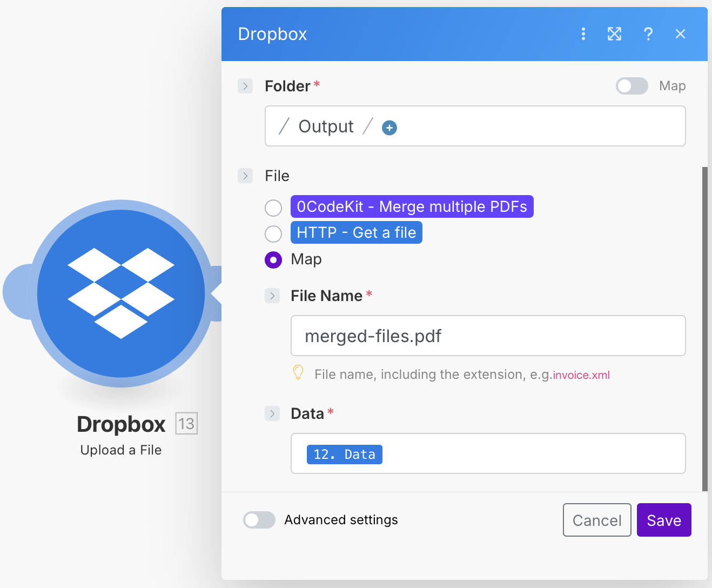Click the Dropbox module circle icon
The image size is (712, 588).
point(121,293)
